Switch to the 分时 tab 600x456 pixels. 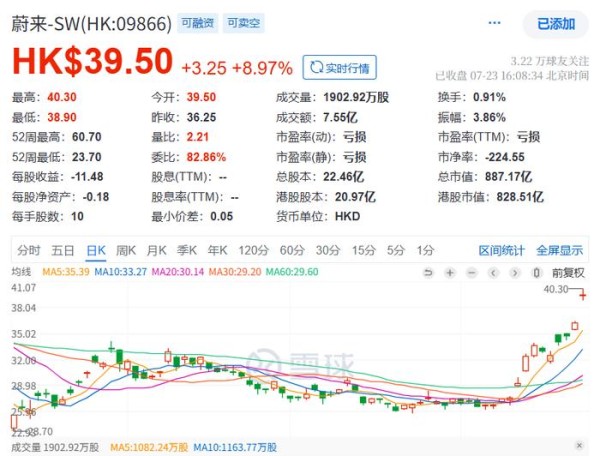pyautogui.click(x=29, y=251)
